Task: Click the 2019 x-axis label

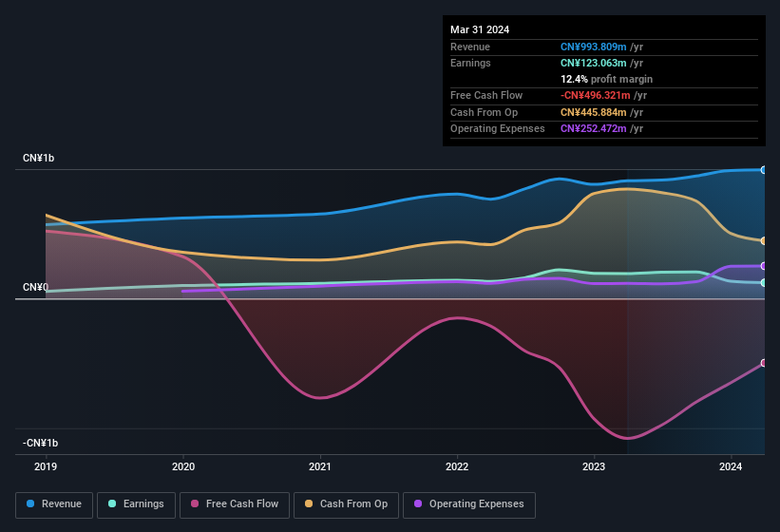Action: click(x=46, y=466)
